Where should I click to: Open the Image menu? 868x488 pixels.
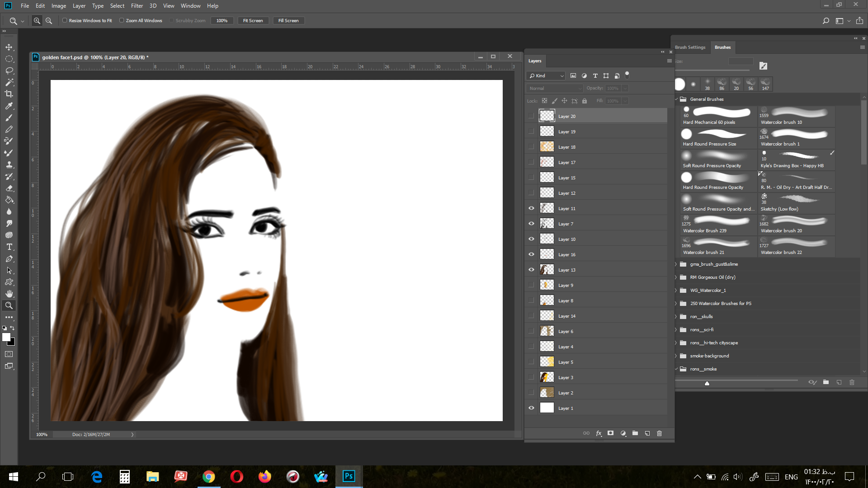tap(59, 6)
